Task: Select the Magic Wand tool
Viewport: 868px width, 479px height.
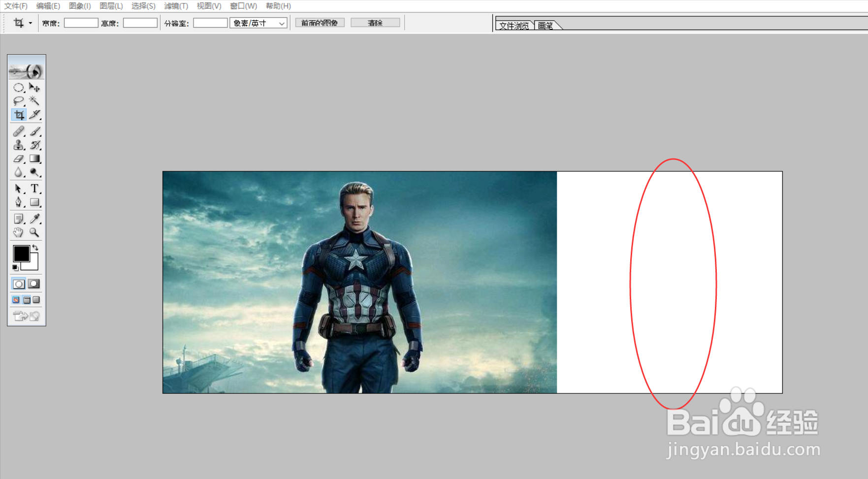Action: (34, 101)
